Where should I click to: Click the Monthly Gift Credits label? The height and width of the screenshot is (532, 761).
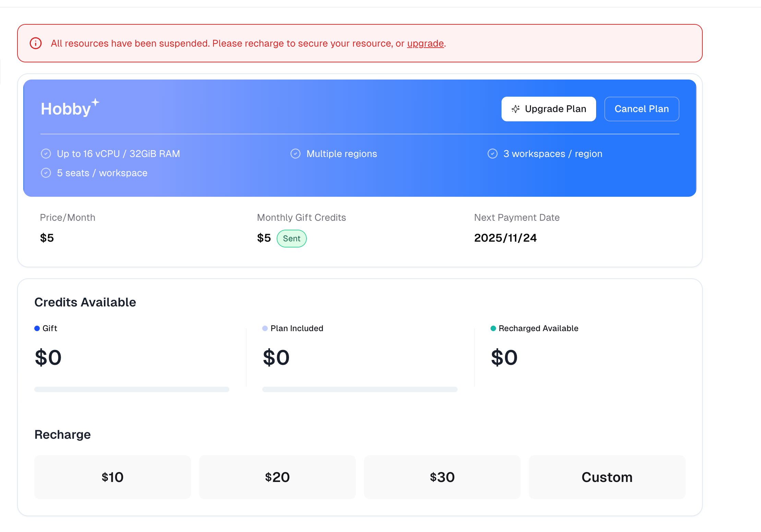[301, 217]
